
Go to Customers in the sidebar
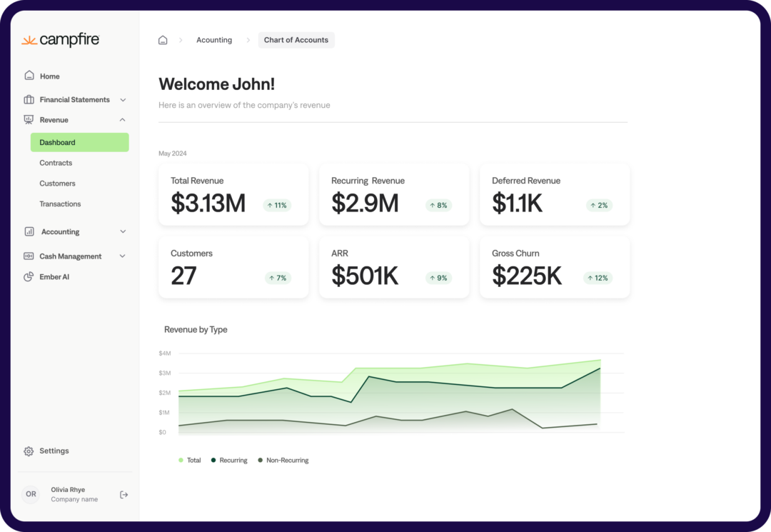[57, 184]
